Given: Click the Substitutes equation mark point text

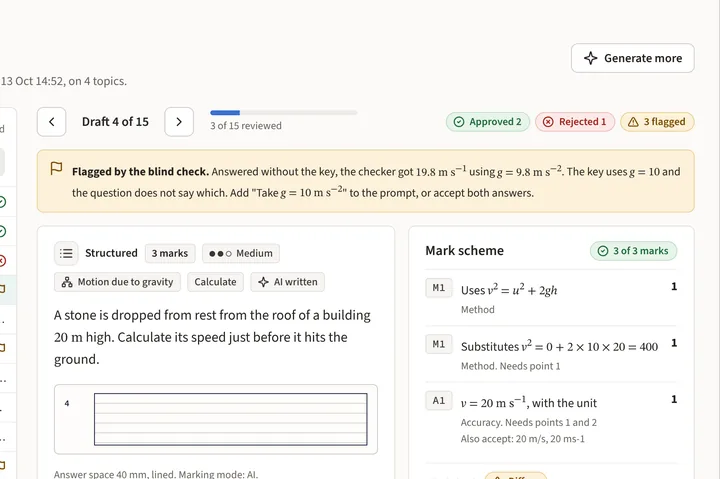Looking at the screenshot, I should pos(559,347).
